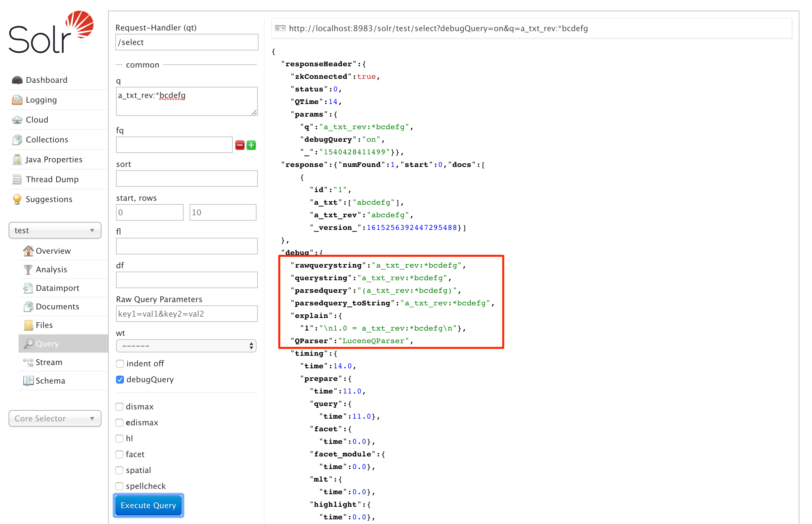The image size is (812, 524).
Task: Click the Suggestions lightbulb icon
Action: coord(17,199)
